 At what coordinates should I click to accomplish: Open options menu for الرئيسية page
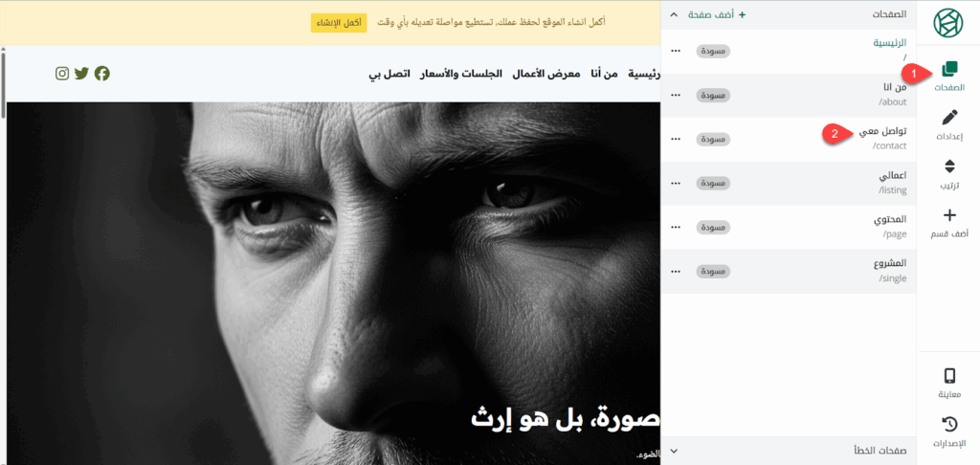coord(676,51)
